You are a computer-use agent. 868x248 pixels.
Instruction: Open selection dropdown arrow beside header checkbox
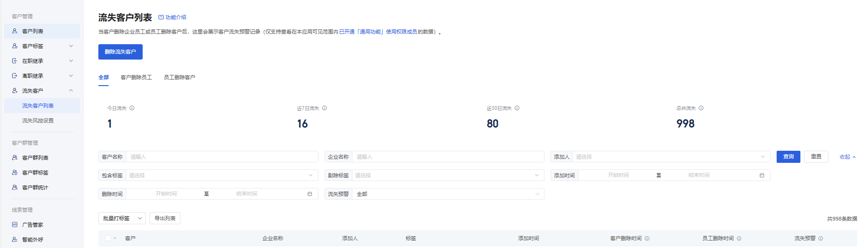[115, 238]
